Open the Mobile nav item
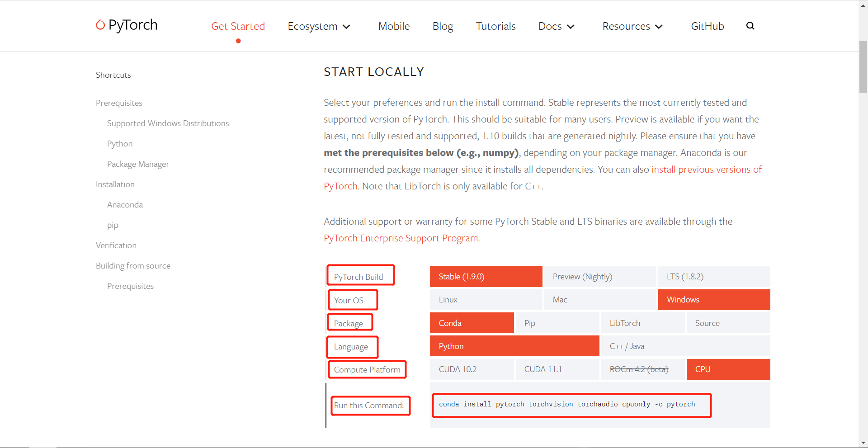This screenshot has height=448, width=868. [394, 26]
